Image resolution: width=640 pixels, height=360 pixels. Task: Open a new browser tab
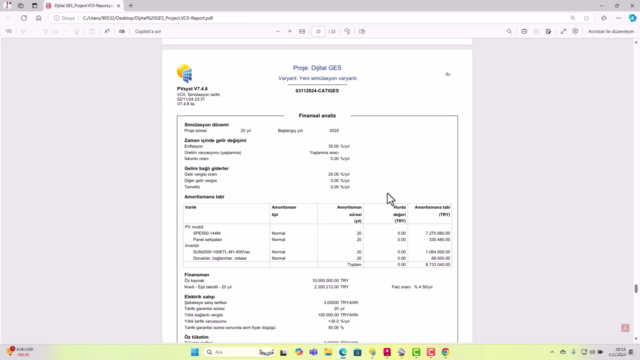pos(131,6)
